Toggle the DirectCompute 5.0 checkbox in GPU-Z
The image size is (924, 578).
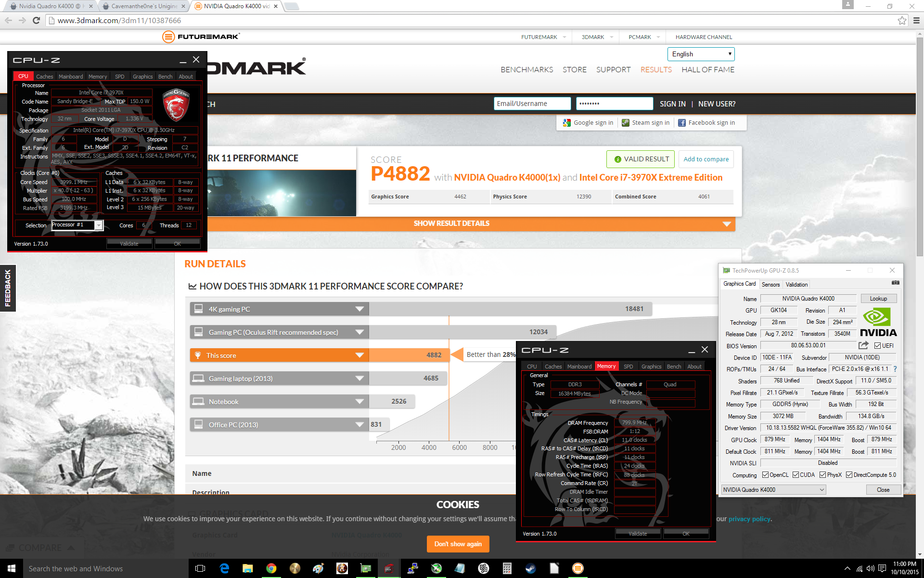(849, 475)
